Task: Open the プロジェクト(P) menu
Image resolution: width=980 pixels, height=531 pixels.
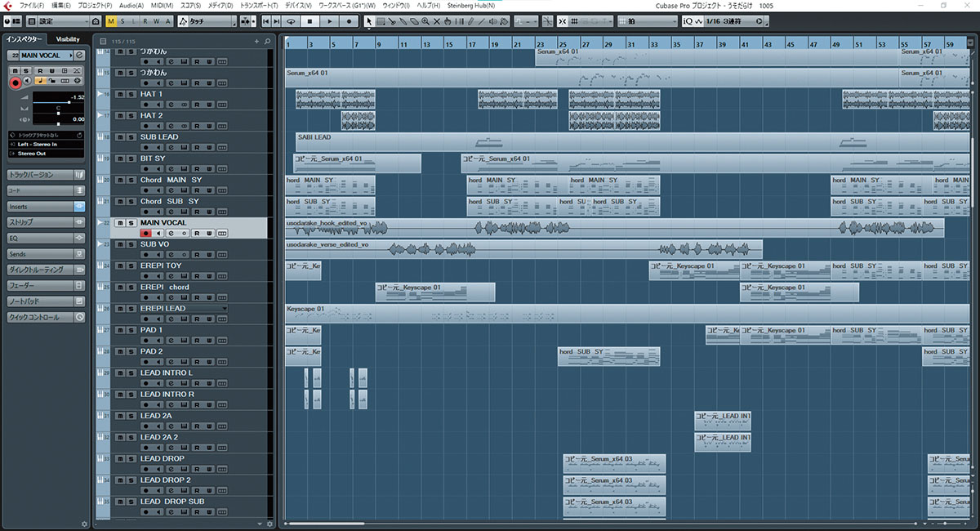Action: coord(96,6)
